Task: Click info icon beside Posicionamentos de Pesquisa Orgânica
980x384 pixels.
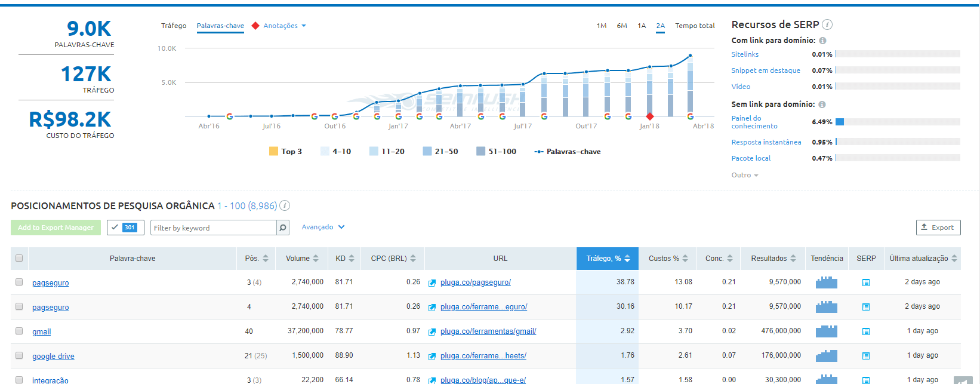Action: [x=285, y=205]
